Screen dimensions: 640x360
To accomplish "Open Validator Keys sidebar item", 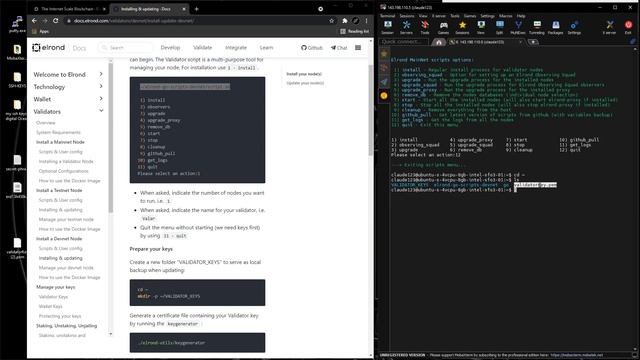I will point(53,297).
